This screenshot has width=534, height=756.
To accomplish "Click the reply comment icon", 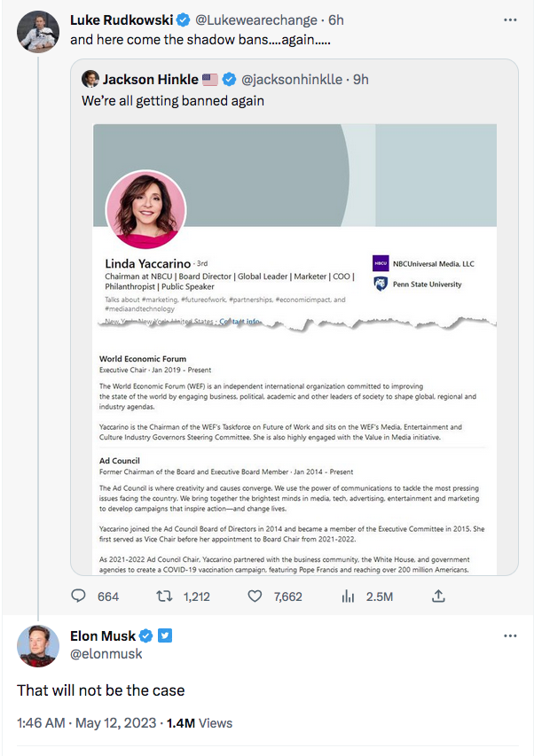I will point(78,596).
